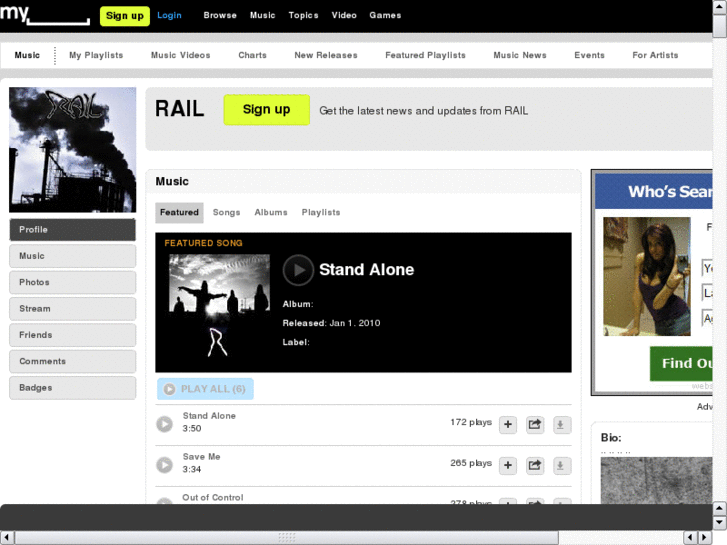
Task: Select the Featured tab
Action: (x=179, y=212)
